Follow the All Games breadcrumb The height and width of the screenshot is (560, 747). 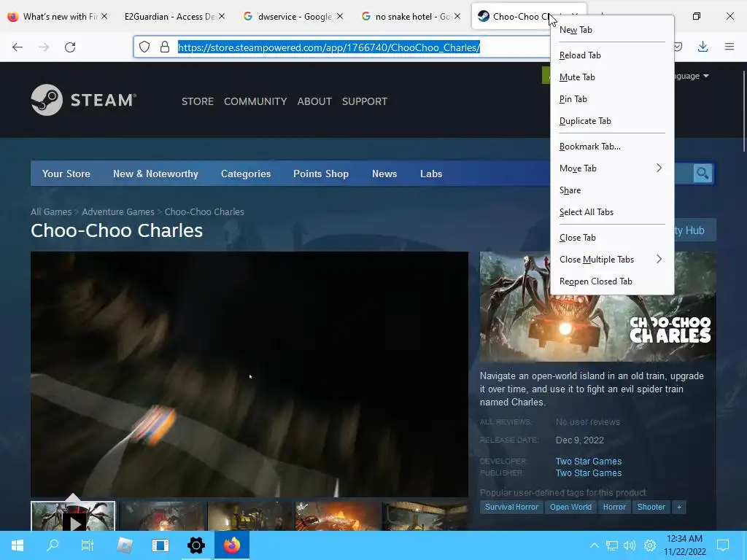click(51, 212)
